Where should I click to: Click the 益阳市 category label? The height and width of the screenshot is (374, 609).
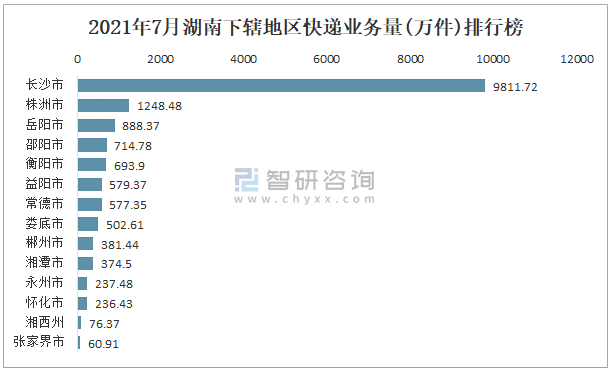44,183
